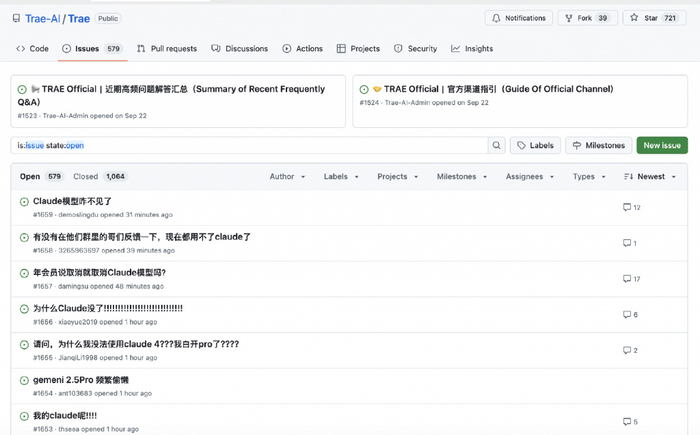Viewport: 700px width, 435px height.
Task: Click the open-status icon on pinned issue #1524
Action: [364, 89]
